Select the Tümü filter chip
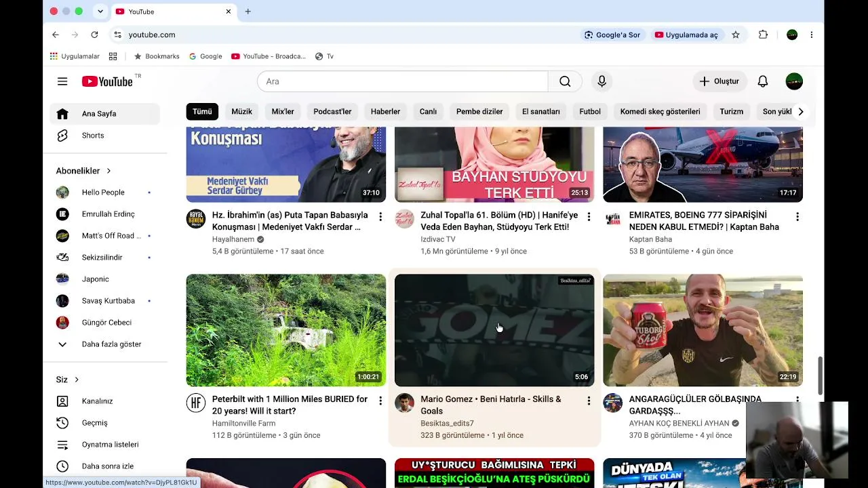 click(x=202, y=112)
